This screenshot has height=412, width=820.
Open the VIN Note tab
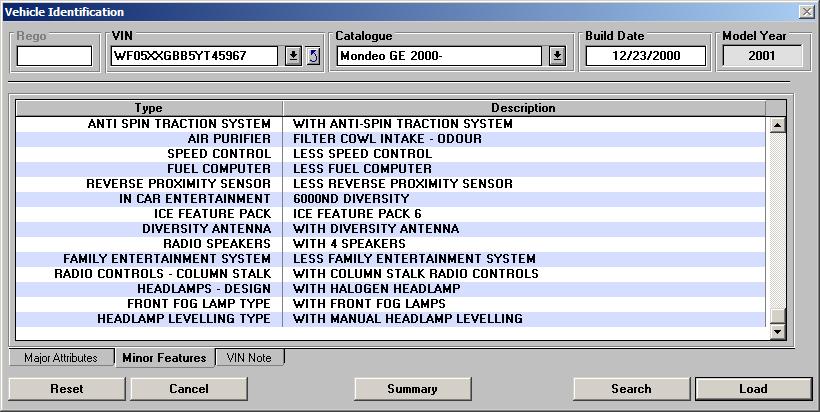coord(250,357)
